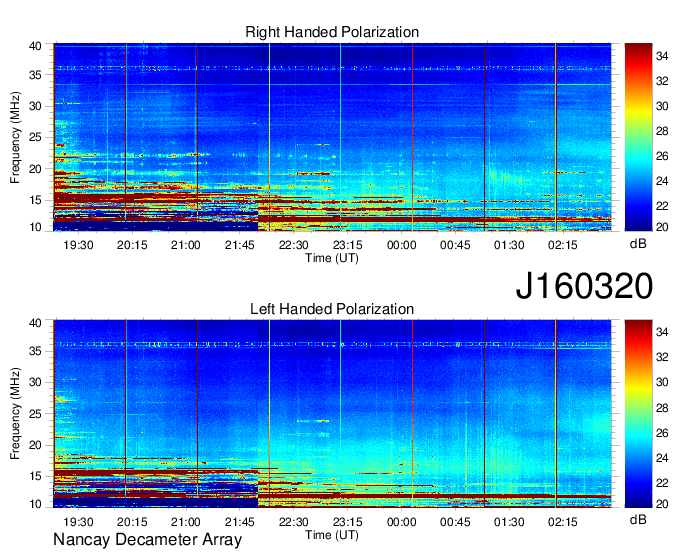Click the 23:15 time tick under left-handed plot
The image size is (680, 552).
[347, 522]
